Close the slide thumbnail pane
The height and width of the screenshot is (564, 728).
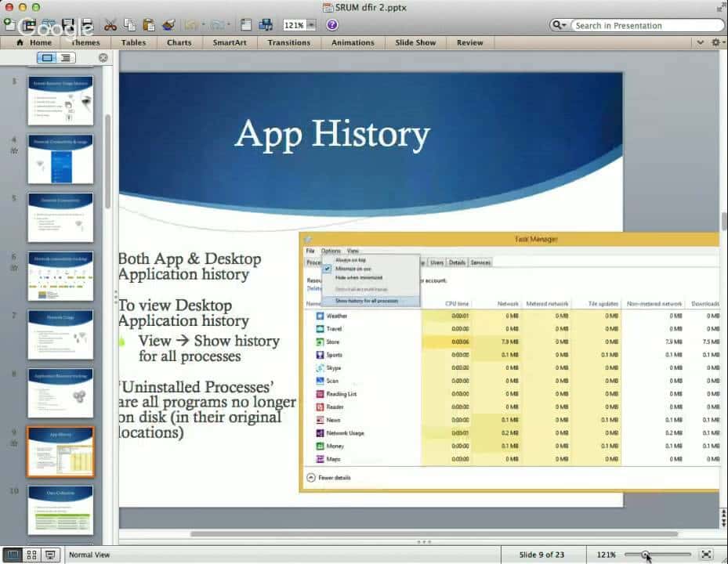tap(103, 58)
